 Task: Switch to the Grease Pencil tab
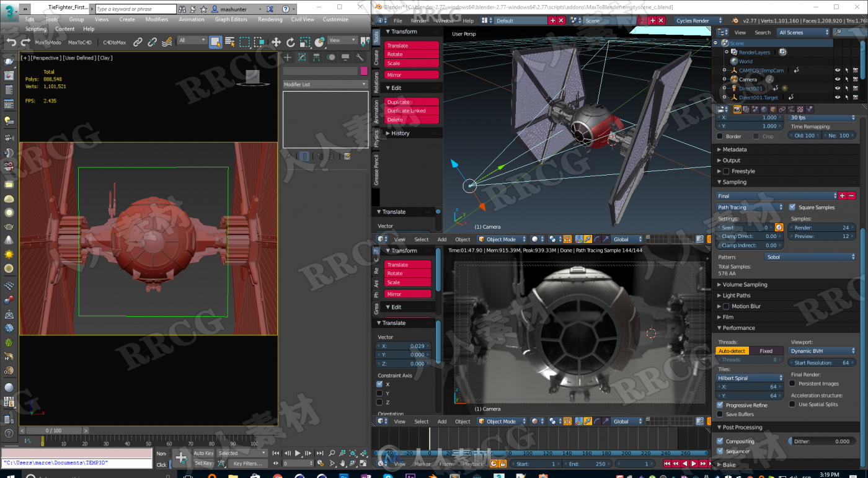pyautogui.click(x=376, y=169)
